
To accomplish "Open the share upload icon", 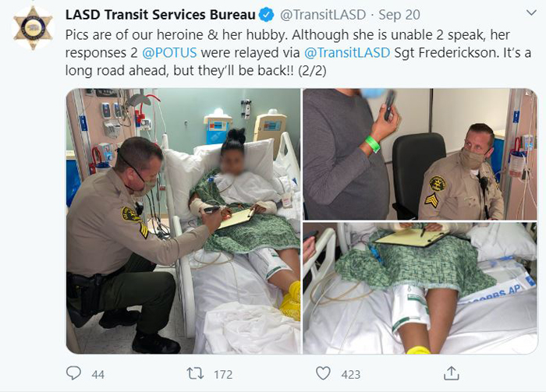I will pos(451,373).
